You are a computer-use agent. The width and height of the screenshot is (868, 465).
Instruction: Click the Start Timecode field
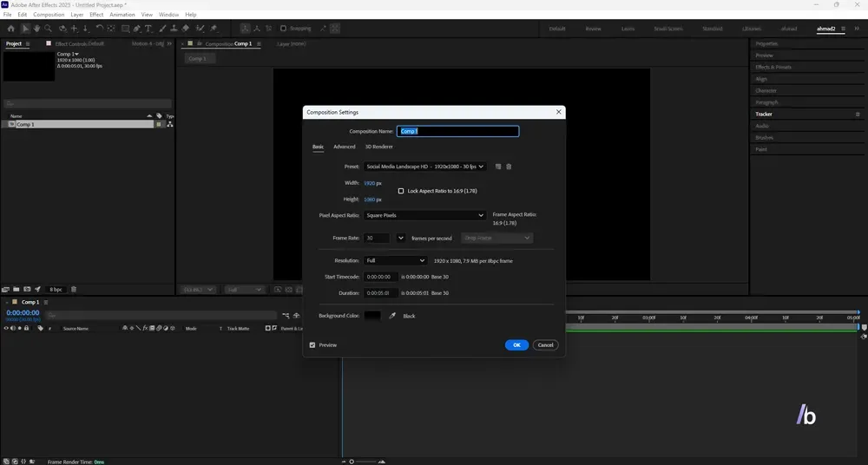click(380, 277)
